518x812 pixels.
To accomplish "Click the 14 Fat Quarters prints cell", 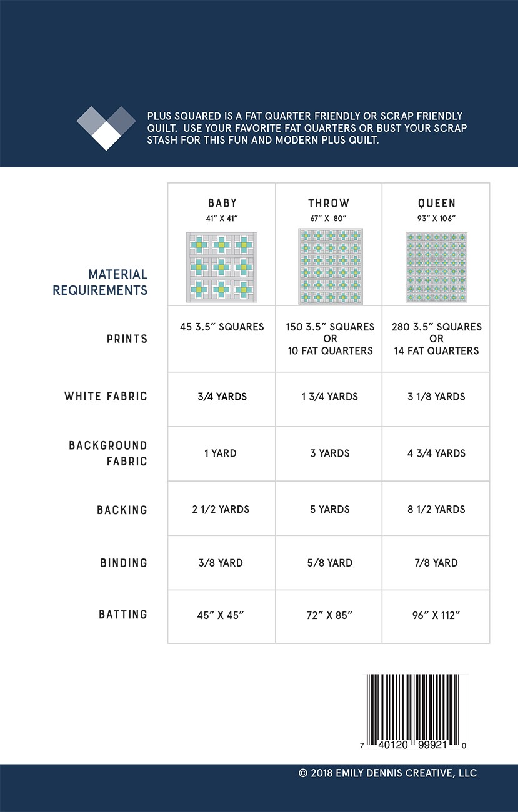I will pyautogui.click(x=436, y=351).
